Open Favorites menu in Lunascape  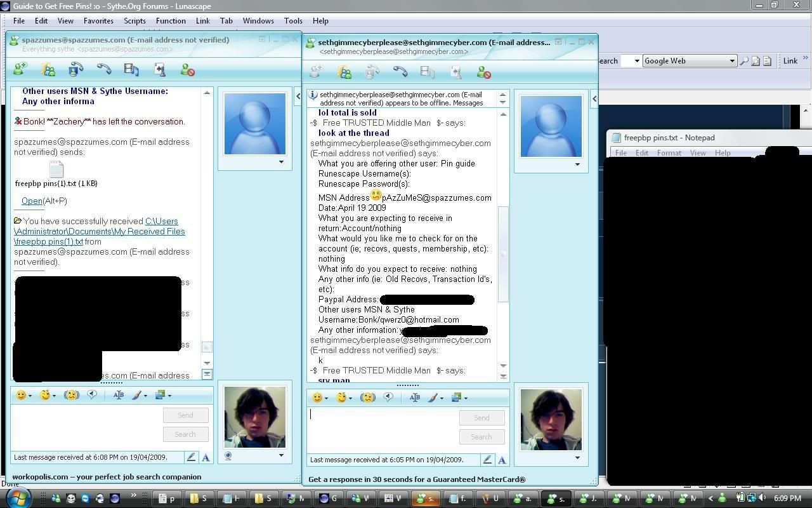point(98,20)
